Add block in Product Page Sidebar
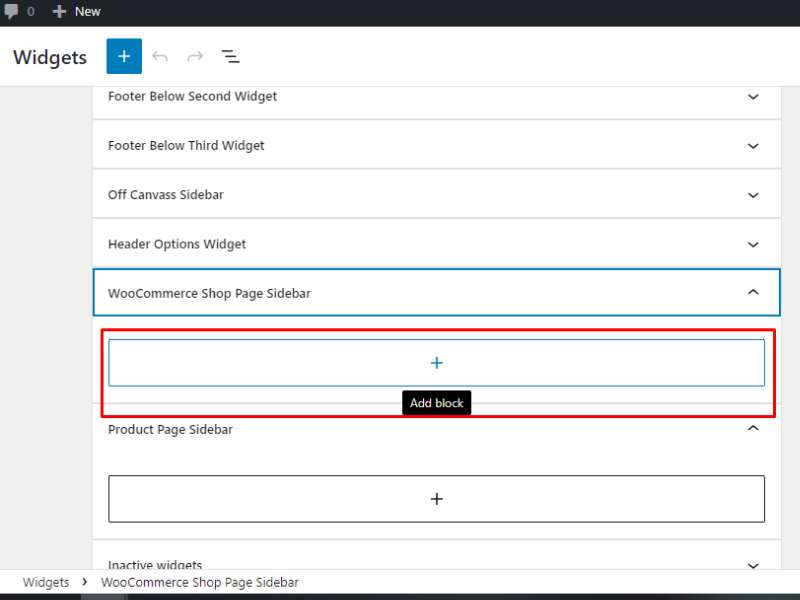Image resolution: width=800 pixels, height=600 pixels. (436, 499)
